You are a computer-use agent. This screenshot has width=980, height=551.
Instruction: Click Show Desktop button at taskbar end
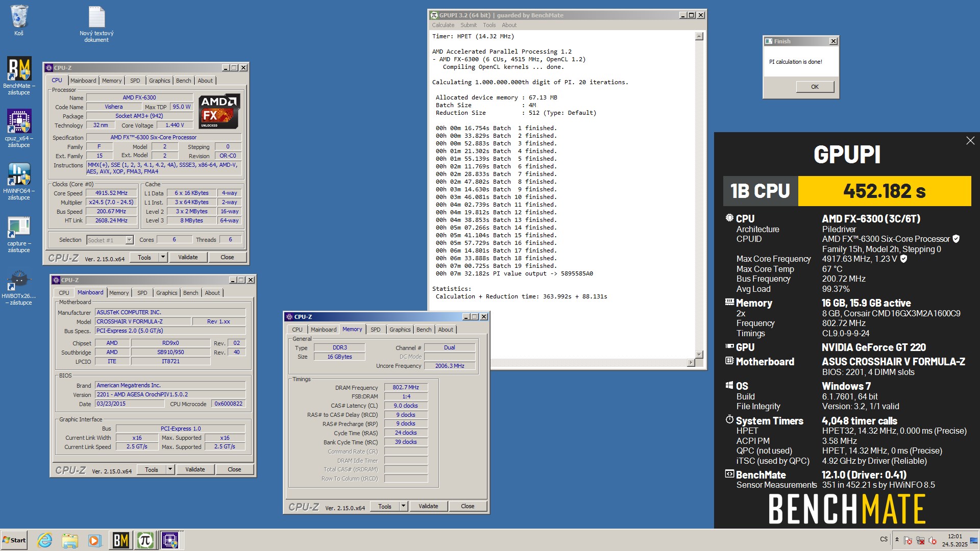tap(974, 540)
